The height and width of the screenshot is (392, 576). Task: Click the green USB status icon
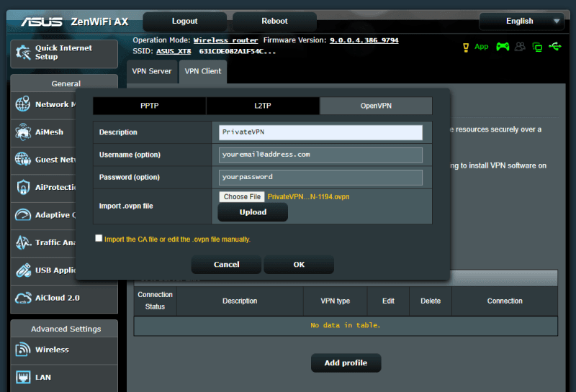(555, 47)
